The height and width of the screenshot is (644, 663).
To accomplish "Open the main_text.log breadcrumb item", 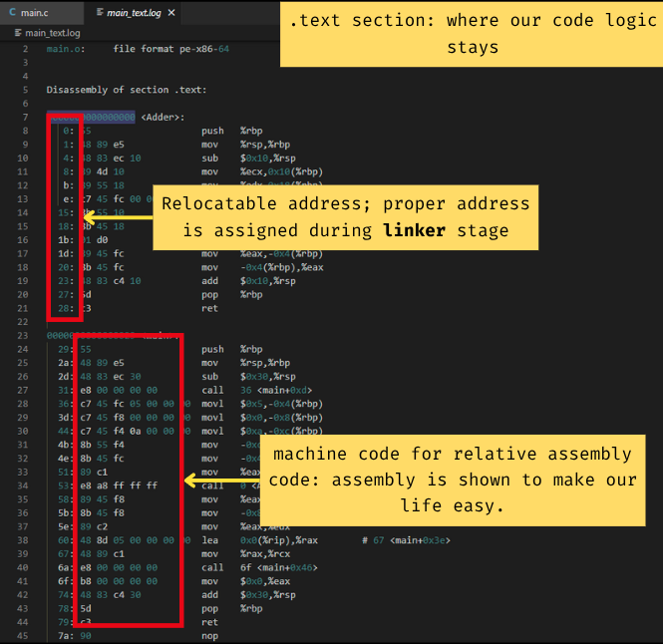I will coord(53,33).
